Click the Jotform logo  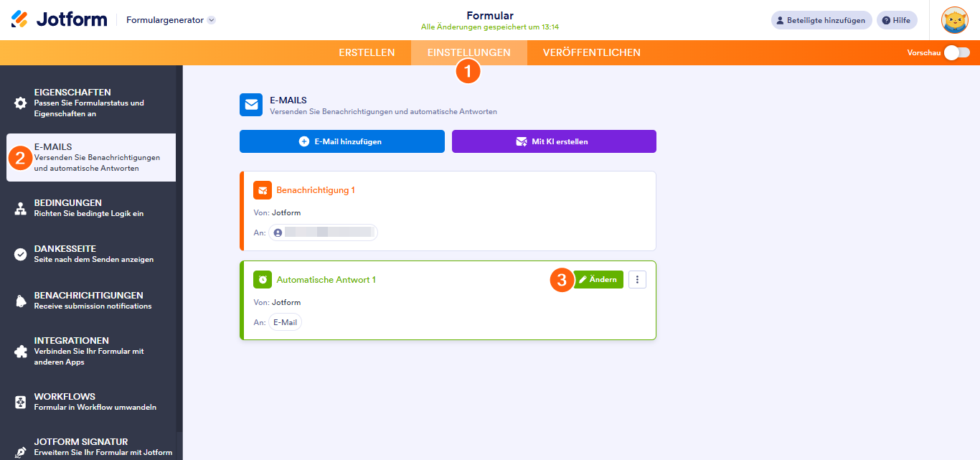59,19
